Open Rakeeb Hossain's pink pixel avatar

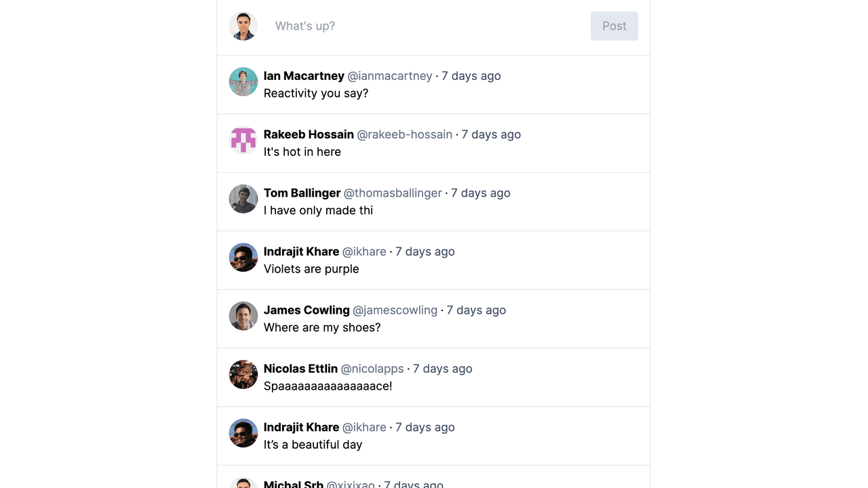243,140
